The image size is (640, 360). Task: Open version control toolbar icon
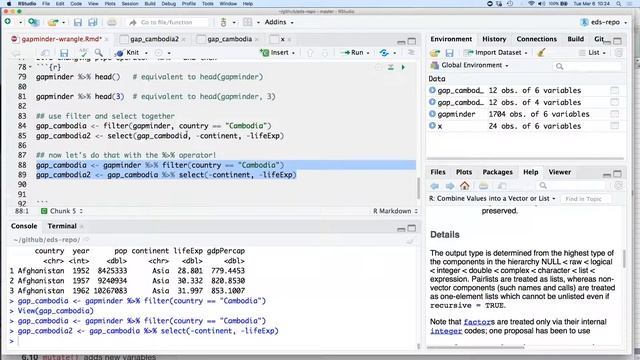click(223, 22)
